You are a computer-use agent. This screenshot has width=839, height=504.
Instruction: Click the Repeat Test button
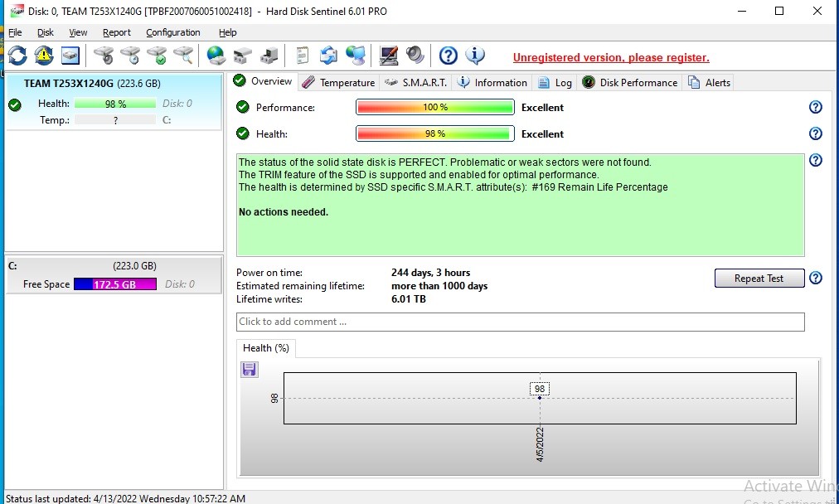759,279
